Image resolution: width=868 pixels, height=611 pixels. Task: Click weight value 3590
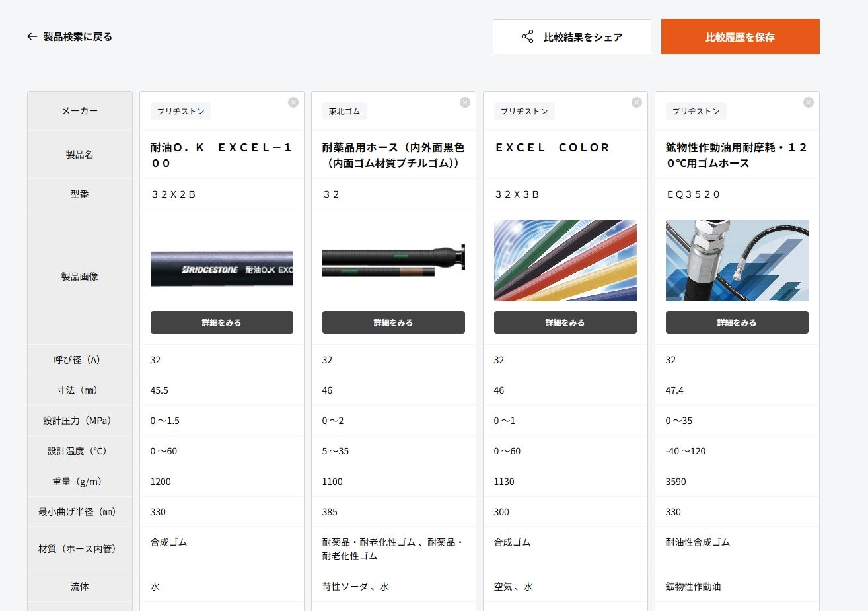click(676, 482)
